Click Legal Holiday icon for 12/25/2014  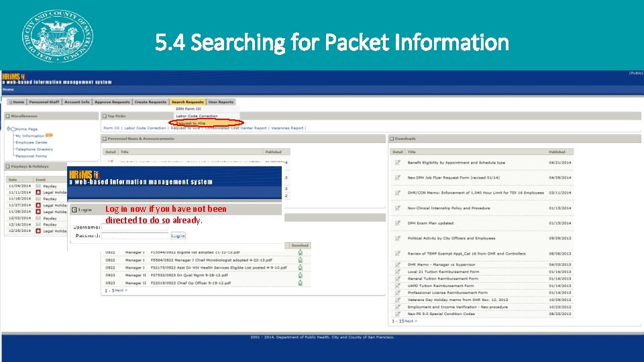38,231
